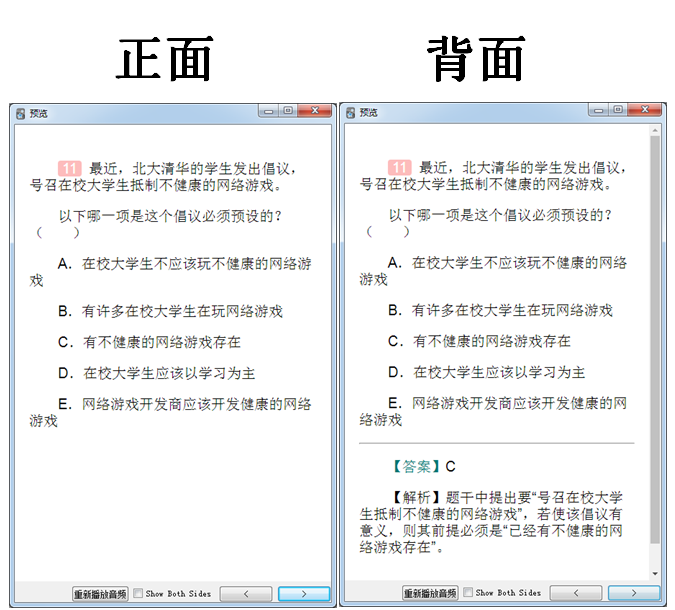The width and height of the screenshot is (675, 610).
Task: Click option A text in right window
Action: click(493, 271)
